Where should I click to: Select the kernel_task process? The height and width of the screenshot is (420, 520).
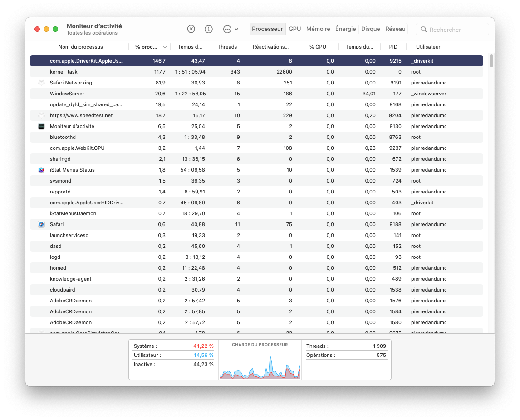[x=256, y=72]
